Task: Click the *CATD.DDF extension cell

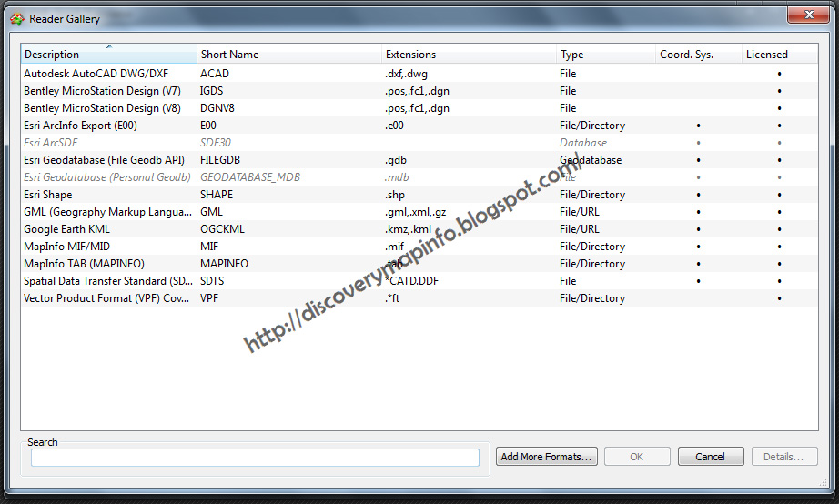Action: pyautogui.click(x=411, y=281)
